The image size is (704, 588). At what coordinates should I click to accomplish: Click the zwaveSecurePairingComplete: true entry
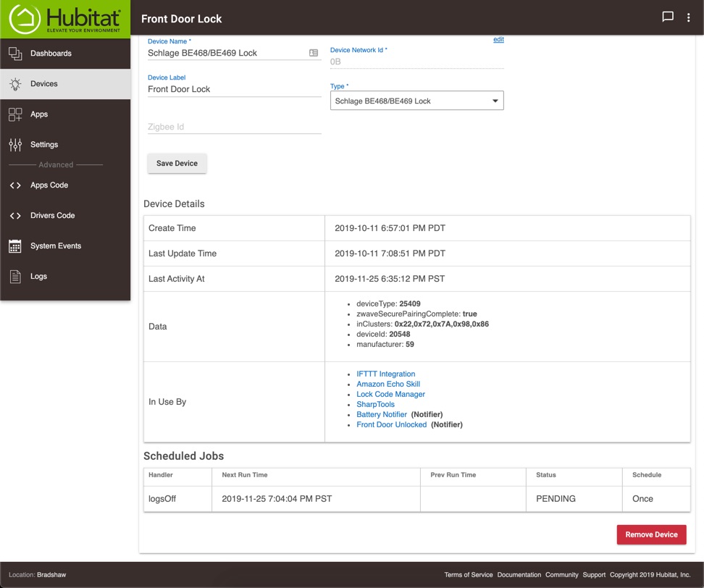click(x=416, y=314)
